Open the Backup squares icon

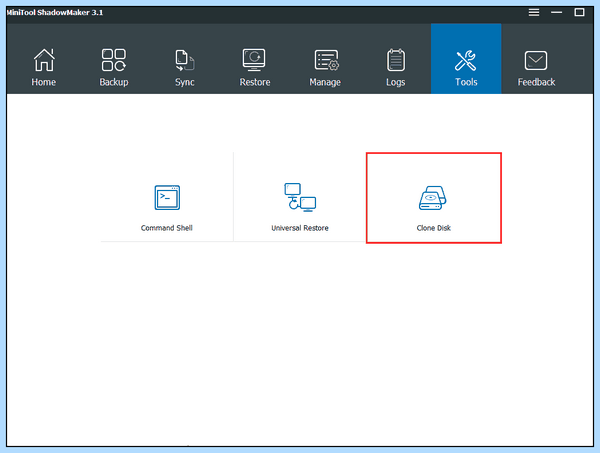[x=114, y=60]
